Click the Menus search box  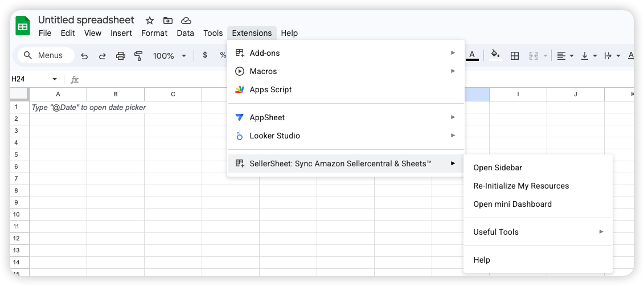click(46, 55)
